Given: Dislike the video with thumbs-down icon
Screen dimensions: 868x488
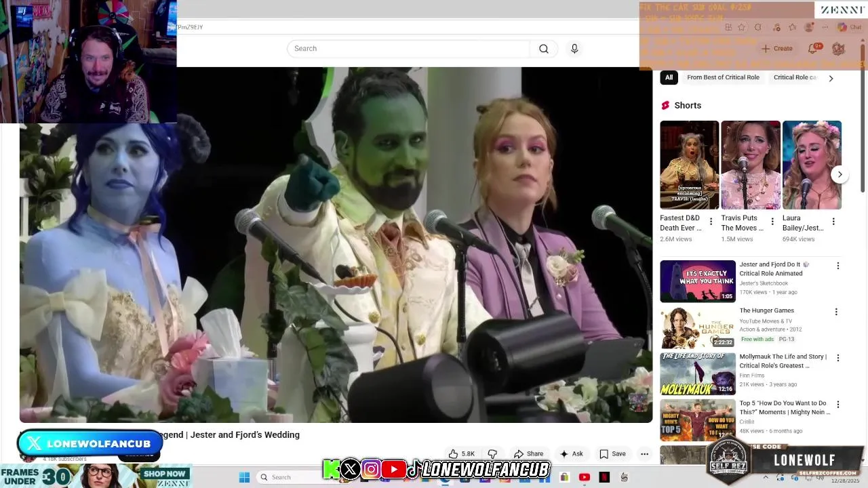Looking at the screenshot, I should coord(493,453).
